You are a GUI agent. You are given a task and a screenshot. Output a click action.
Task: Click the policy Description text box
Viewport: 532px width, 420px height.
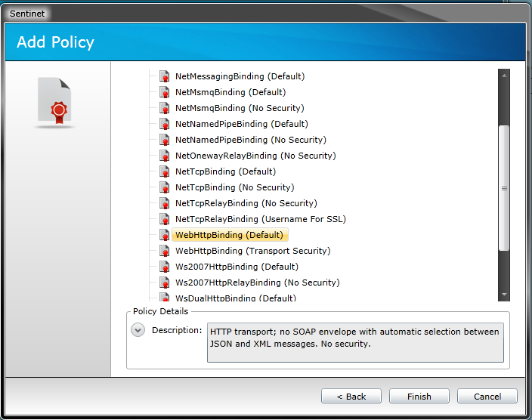(x=355, y=343)
